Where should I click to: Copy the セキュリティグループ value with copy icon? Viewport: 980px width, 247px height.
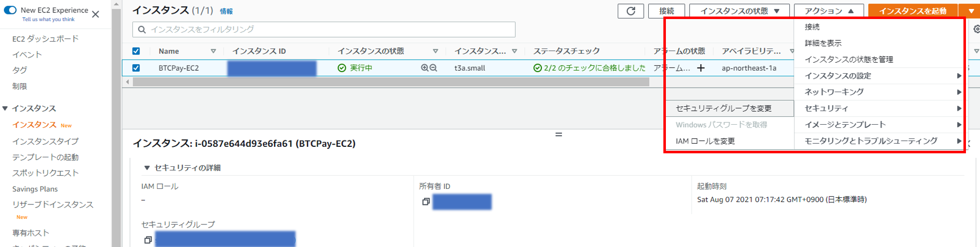click(148, 240)
